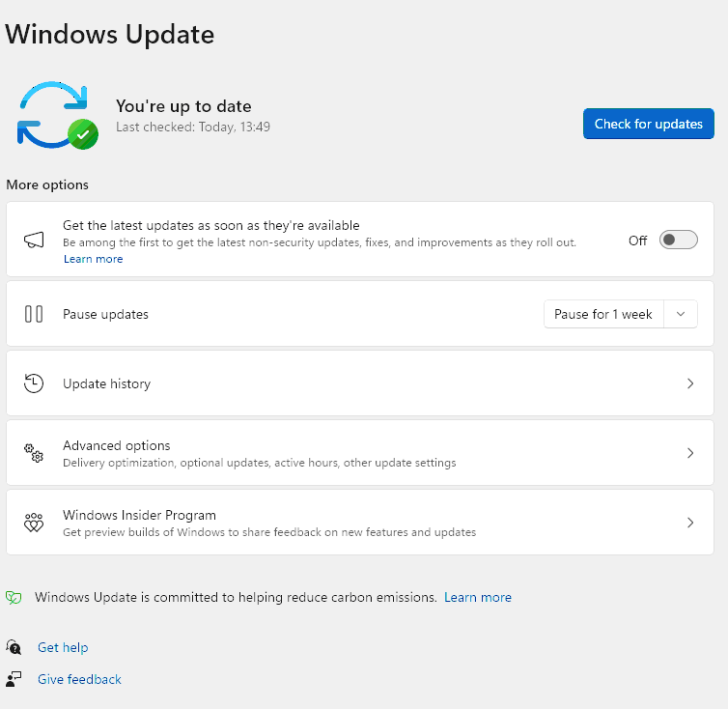
Task: Select the Advanced options title
Action: [x=117, y=445]
